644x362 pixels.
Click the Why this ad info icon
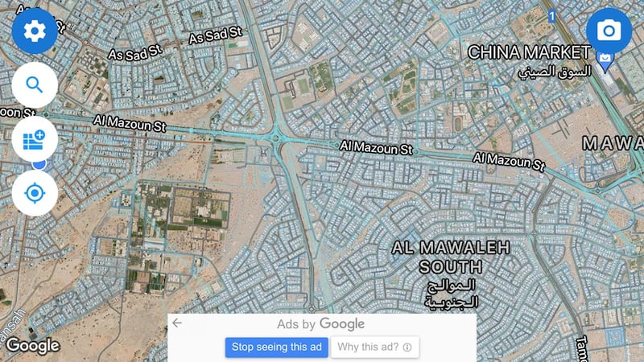coord(407,348)
